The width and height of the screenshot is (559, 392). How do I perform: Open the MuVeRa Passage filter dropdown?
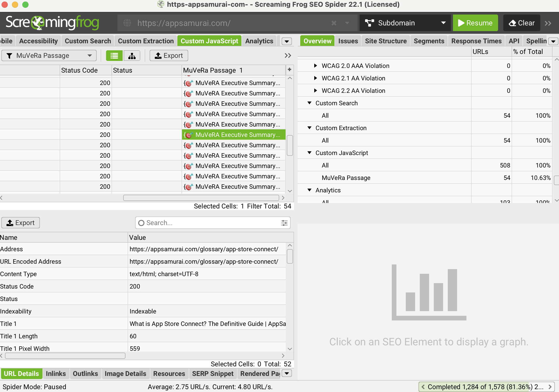point(49,55)
